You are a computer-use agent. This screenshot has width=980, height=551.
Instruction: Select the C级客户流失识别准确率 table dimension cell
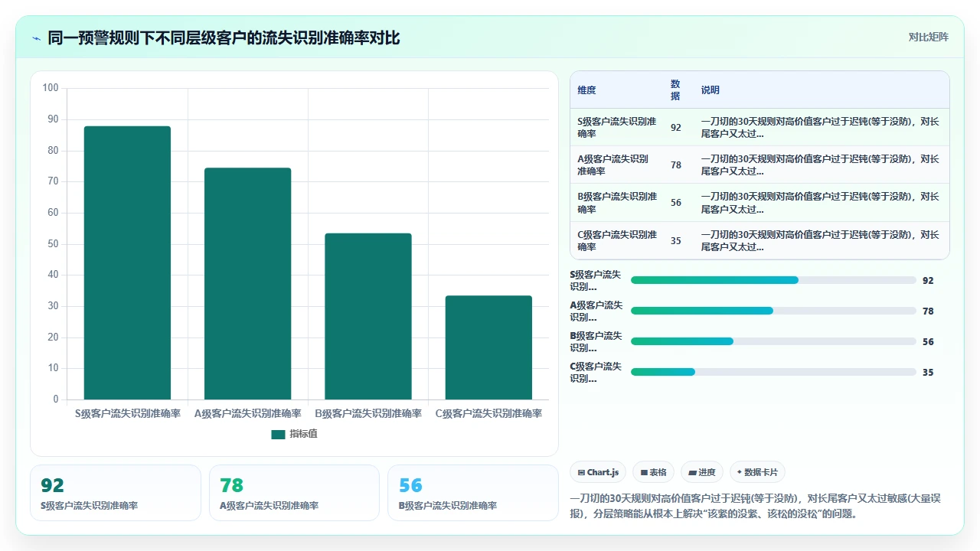click(617, 241)
